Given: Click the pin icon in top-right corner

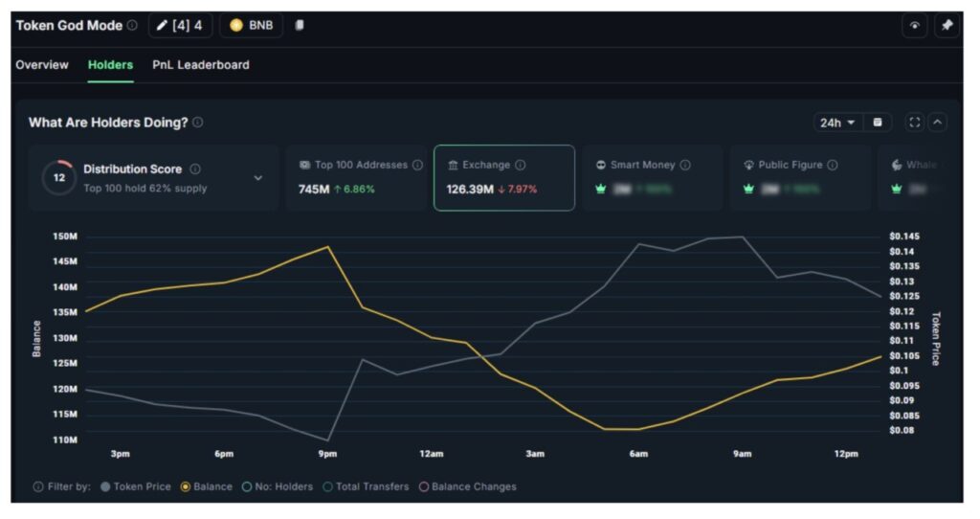Looking at the screenshot, I should pyautogui.click(x=947, y=26).
